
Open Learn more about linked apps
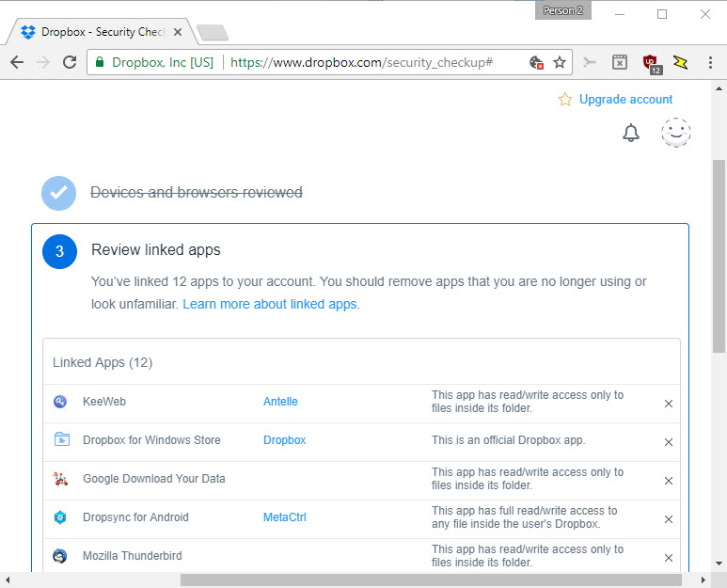coord(270,304)
